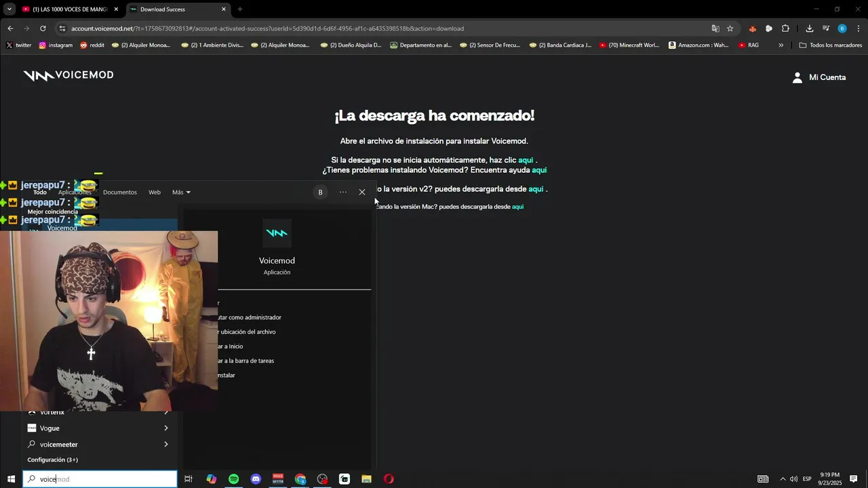Open Configuración (3+) results section
Viewport: 868px width, 488px height.
(x=52, y=460)
